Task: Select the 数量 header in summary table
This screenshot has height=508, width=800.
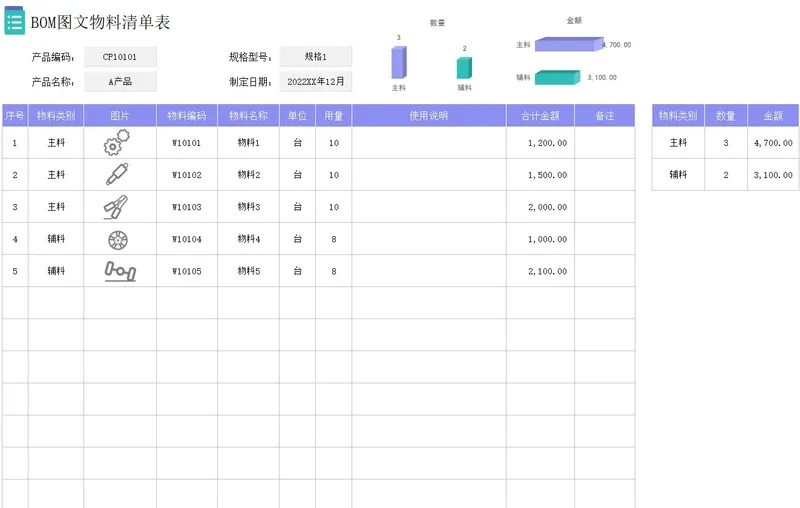Action: coord(726,115)
